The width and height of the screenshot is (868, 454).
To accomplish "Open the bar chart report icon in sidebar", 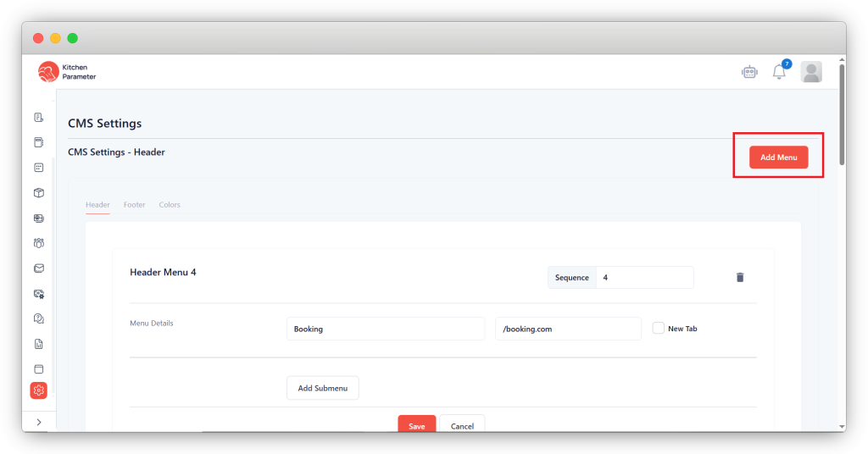I will (38, 344).
